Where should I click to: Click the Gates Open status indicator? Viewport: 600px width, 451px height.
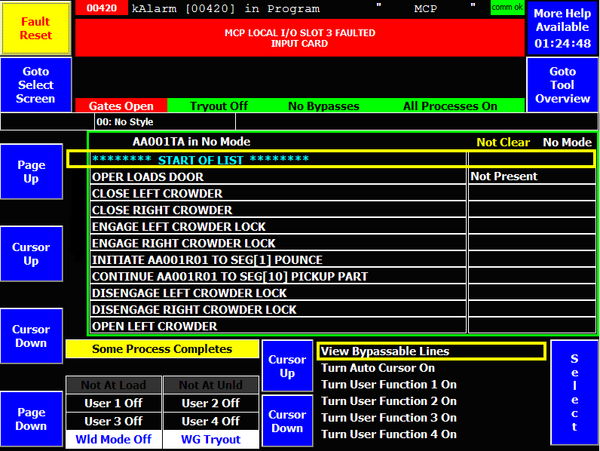point(120,105)
